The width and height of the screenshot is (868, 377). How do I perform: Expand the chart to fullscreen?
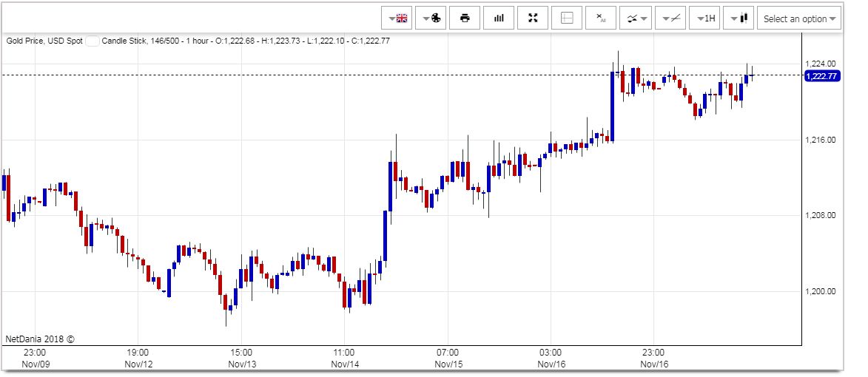(533, 18)
